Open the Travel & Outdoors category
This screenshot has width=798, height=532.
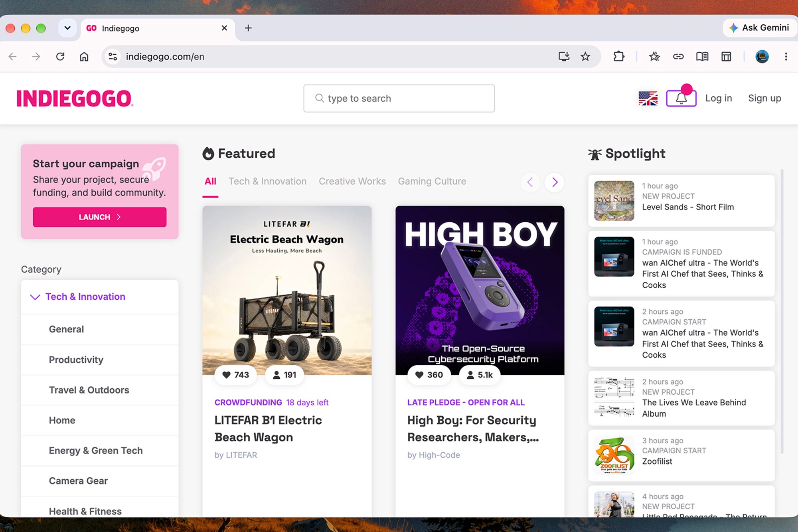point(100,390)
